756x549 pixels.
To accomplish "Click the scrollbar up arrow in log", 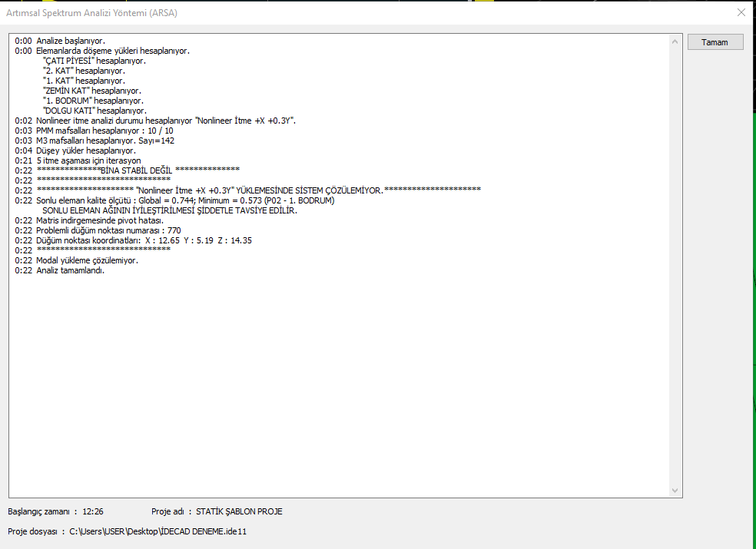I will click(x=676, y=39).
